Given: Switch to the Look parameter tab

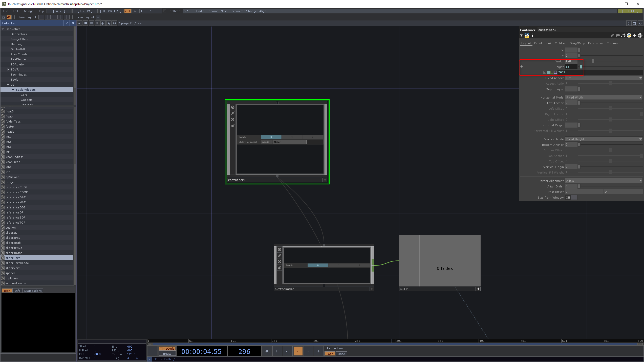Looking at the screenshot, I should coord(548,43).
